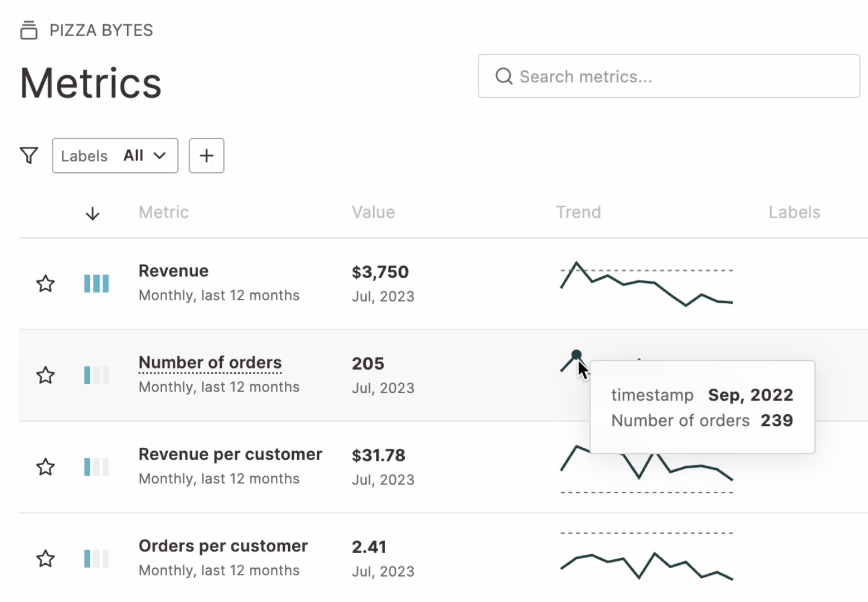This screenshot has width=868, height=602.
Task: Click the Number of orders bars icon
Action: [x=96, y=375]
